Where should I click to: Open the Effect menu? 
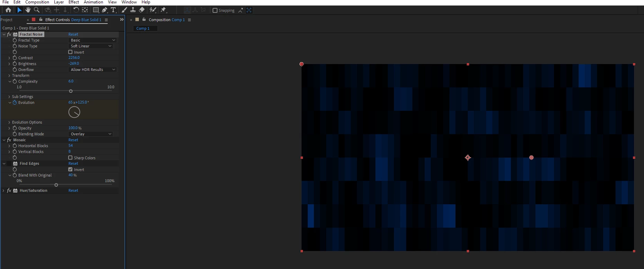point(74,2)
